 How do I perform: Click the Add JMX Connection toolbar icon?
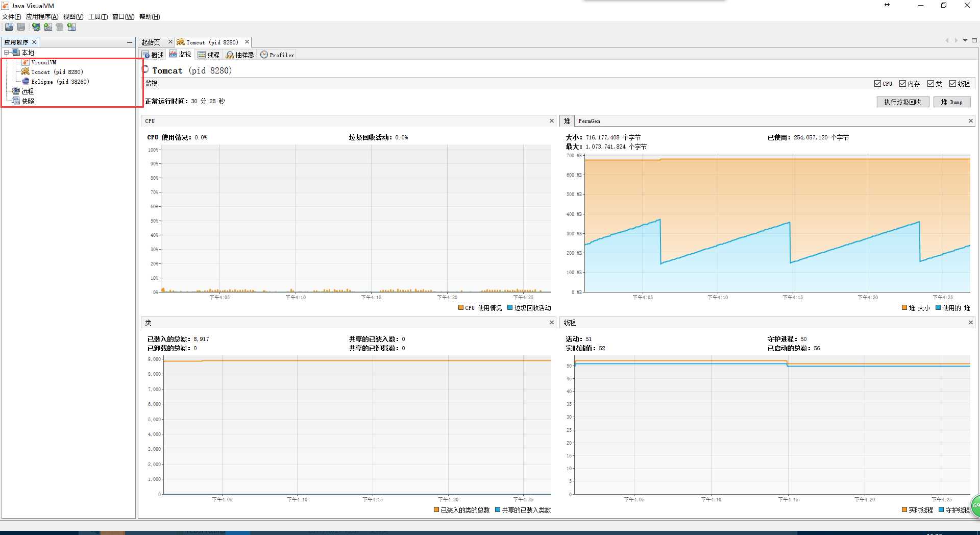[48, 27]
